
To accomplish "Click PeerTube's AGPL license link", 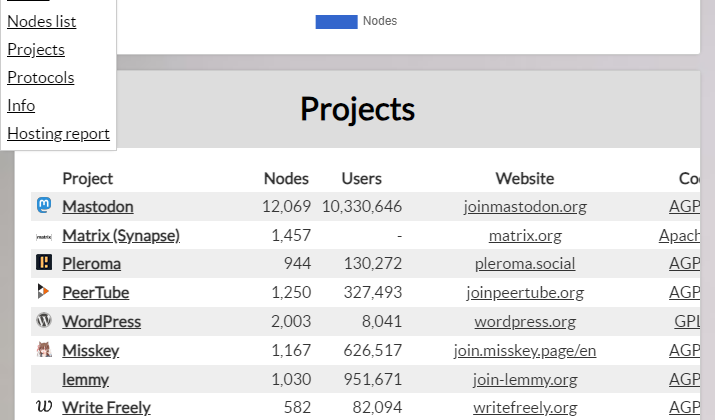I will 684,292.
